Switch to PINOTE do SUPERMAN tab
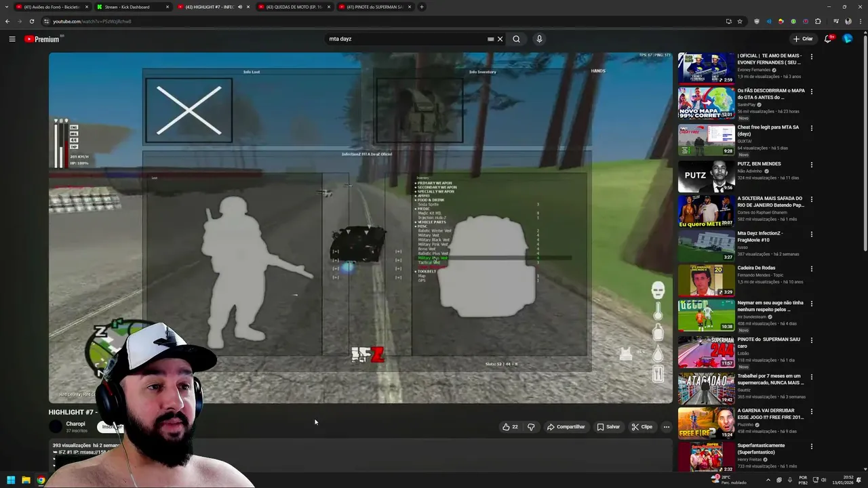The image size is (868, 488). pos(375,7)
